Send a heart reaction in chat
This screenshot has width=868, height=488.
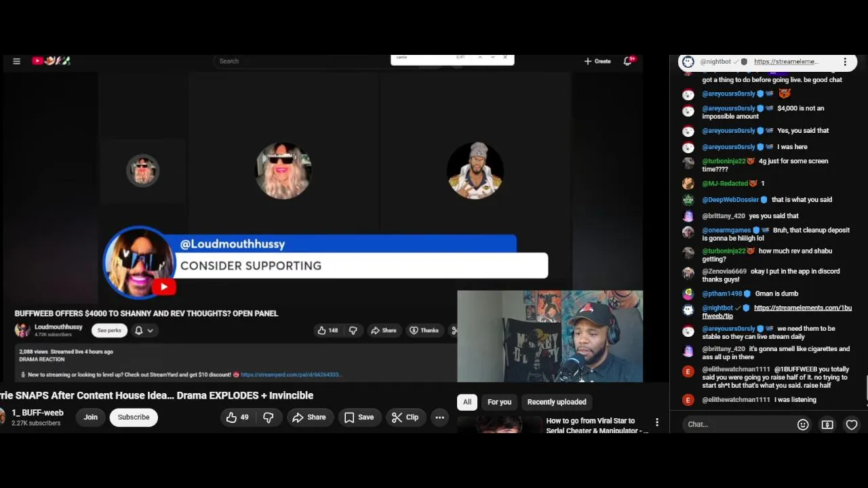852,424
